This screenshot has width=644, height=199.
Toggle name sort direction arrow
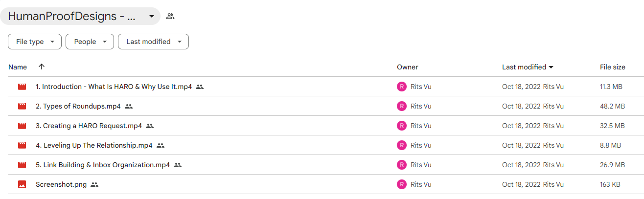coord(42,67)
